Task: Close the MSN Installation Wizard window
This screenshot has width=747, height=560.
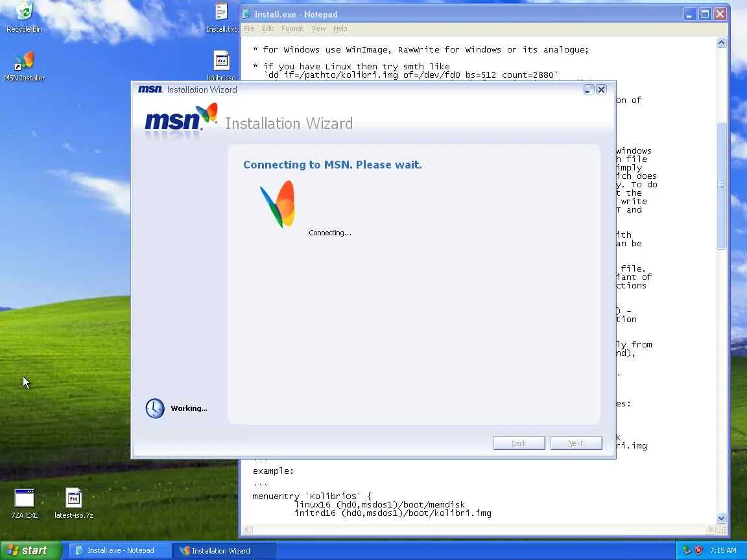Action: [x=601, y=89]
